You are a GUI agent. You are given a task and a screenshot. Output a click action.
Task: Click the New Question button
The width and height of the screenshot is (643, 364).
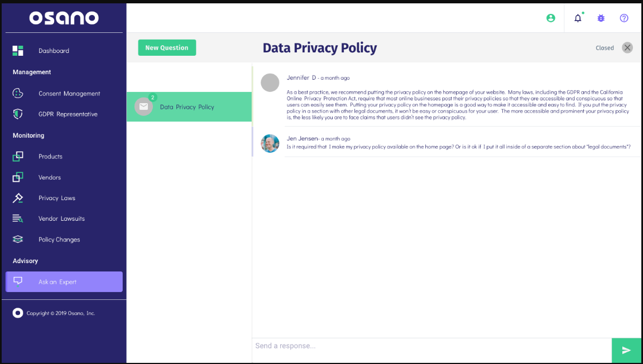coord(167,48)
